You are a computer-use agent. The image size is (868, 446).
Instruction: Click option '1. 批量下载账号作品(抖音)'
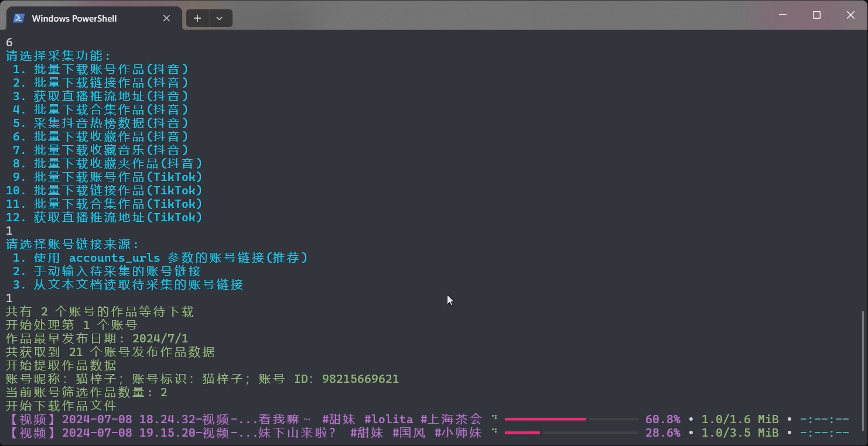point(101,69)
